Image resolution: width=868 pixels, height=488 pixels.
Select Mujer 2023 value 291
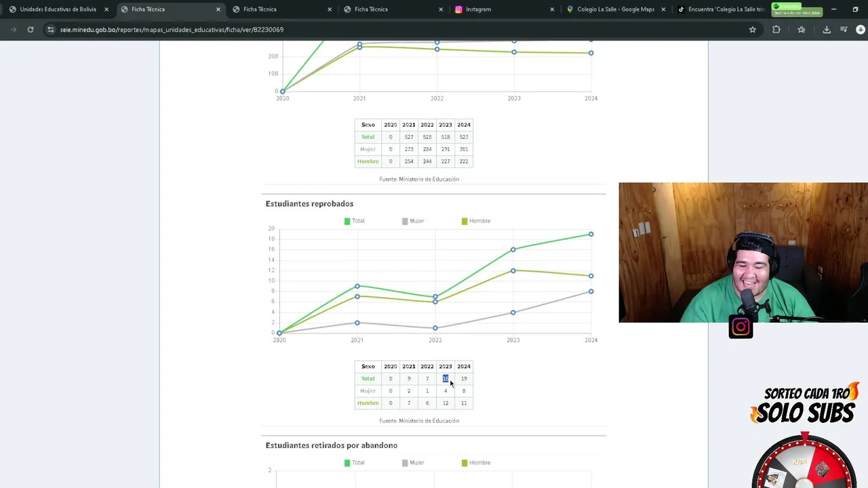[x=445, y=149]
